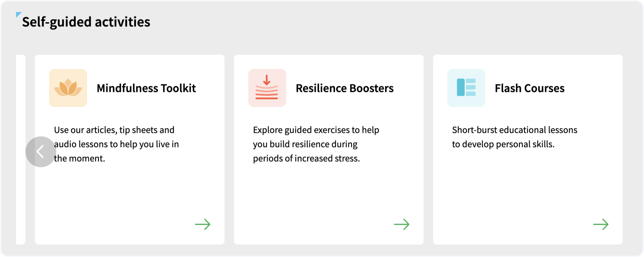Click the Resilience Boosters description text
Image resolution: width=644 pixels, height=257 pixels.
point(316,144)
